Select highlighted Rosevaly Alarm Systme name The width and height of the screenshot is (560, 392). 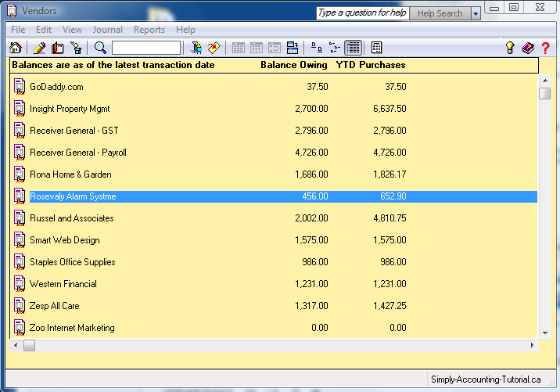(73, 196)
